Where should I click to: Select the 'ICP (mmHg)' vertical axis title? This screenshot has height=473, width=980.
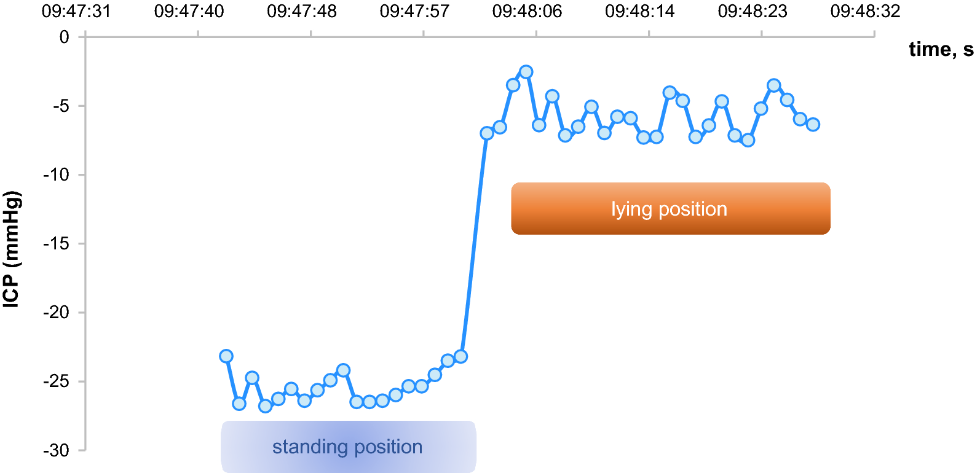pyautogui.click(x=12, y=249)
